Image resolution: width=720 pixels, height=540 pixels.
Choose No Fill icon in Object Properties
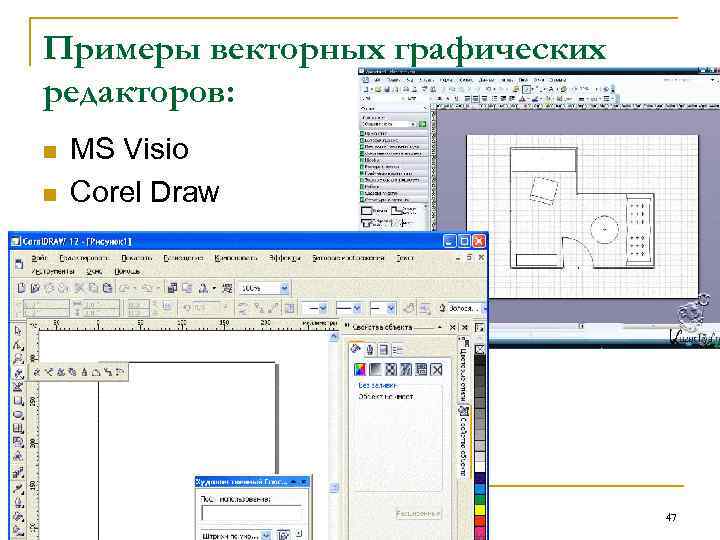[x=437, y=369]
